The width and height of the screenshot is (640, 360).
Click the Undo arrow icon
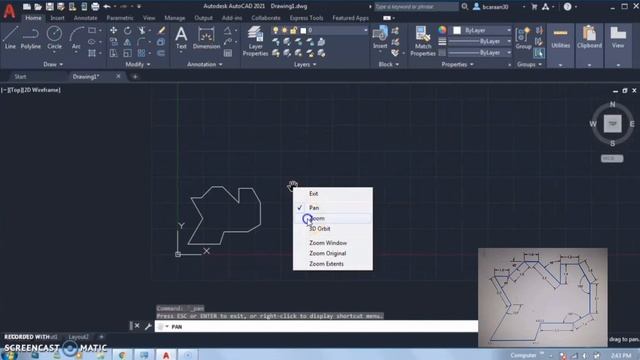point(107,7)
